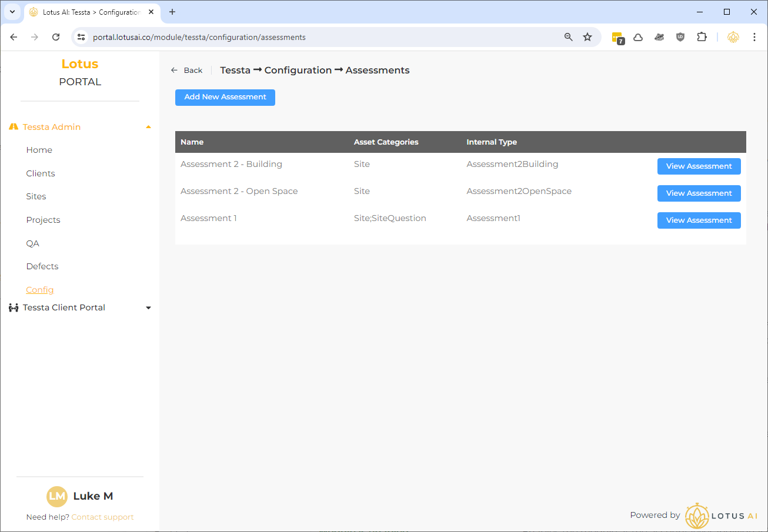Image resolution: width=768 pixels, height=532 pixels.
Task: Open the Defects menu item in the sidebar
Action: click(x=42, y=266)
